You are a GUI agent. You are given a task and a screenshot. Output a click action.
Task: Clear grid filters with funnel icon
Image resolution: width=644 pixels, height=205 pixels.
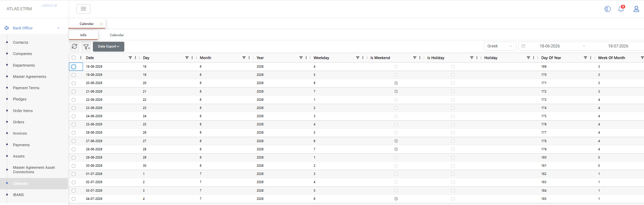tap(86, 46)
